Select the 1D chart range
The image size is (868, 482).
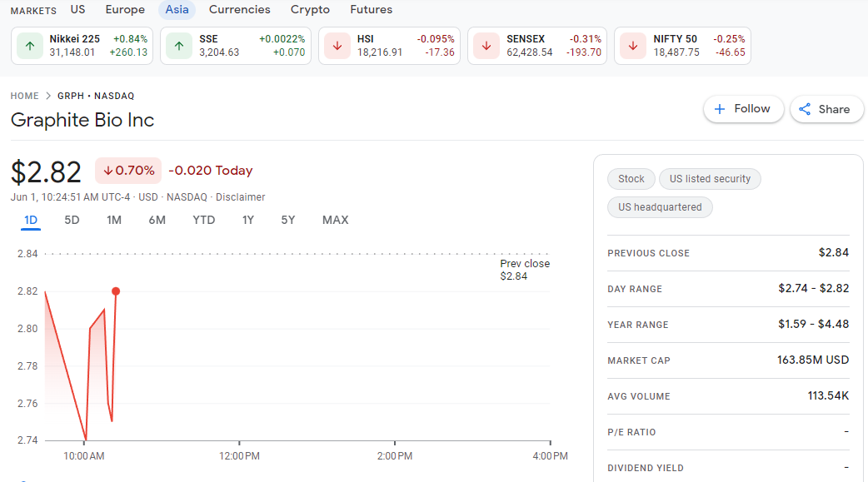point(31,221)
